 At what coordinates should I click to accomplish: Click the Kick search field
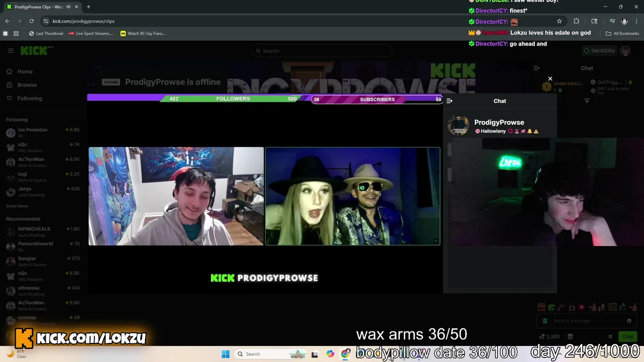tap(322, 51)
